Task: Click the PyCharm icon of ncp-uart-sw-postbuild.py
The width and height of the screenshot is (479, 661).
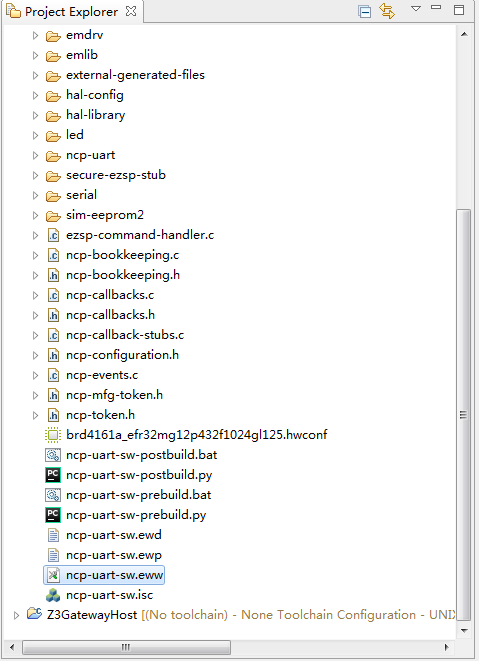Action: click(53, 475)
